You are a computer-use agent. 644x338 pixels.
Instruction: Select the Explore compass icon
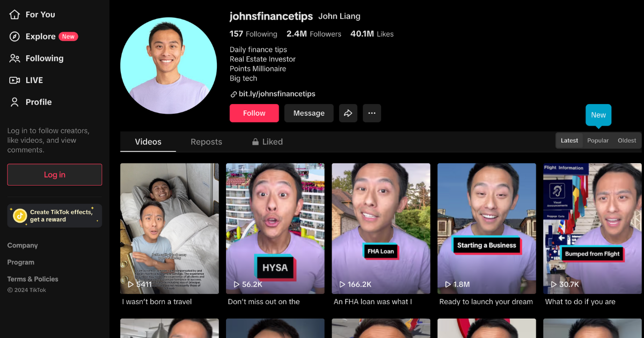click(x=15, y=36)
